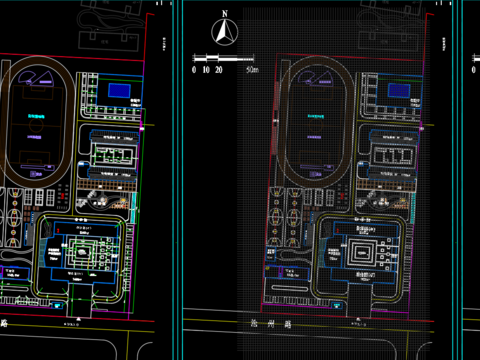The height and width of the screenshot is (360, 480).
Task: Select the small cyan gatehouse block, left plan bottom
Action: 57,305
